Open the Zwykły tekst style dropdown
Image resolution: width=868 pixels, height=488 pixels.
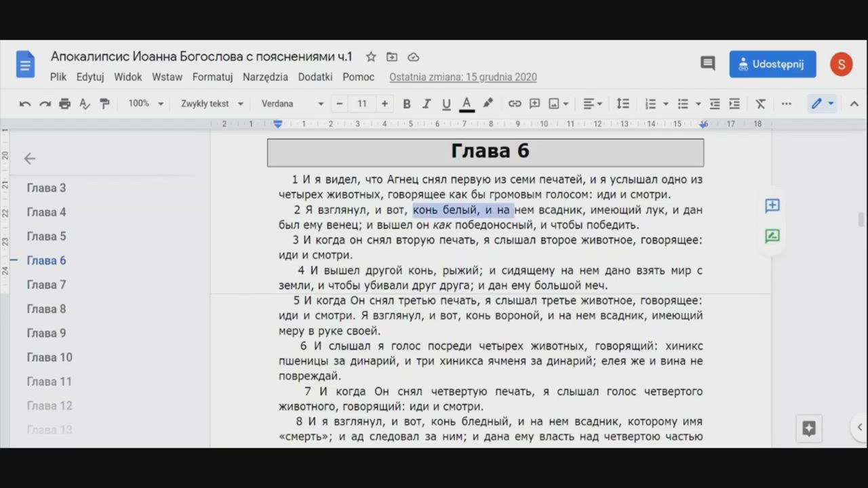(x=212, y=104)
